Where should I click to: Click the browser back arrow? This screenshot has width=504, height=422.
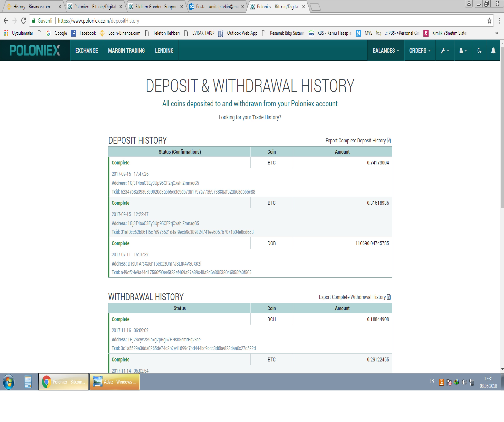tap(6, 21)
